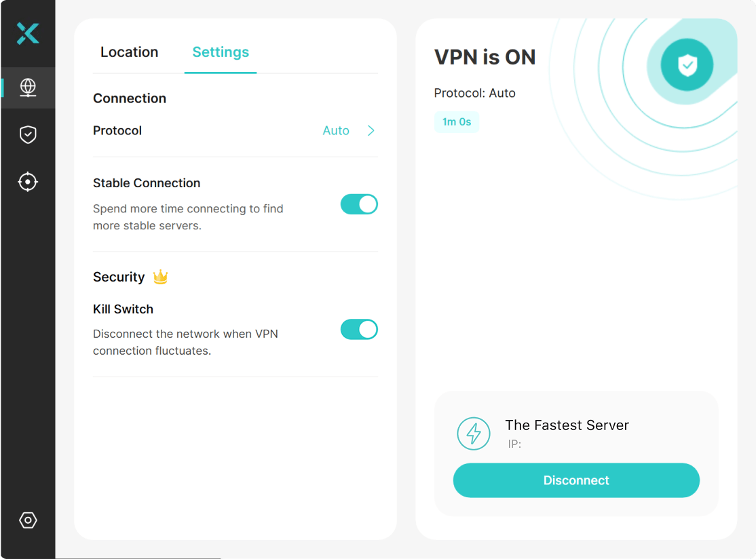The image size is (756, 559).
Task: Open the hexagon settings icon in sidebar
Action: coord(28,520)
